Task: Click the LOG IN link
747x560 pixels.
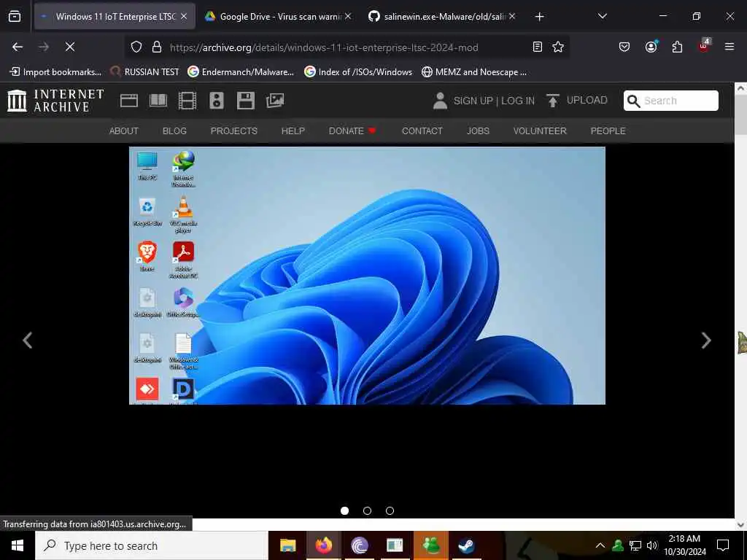Action: [518, 101]
